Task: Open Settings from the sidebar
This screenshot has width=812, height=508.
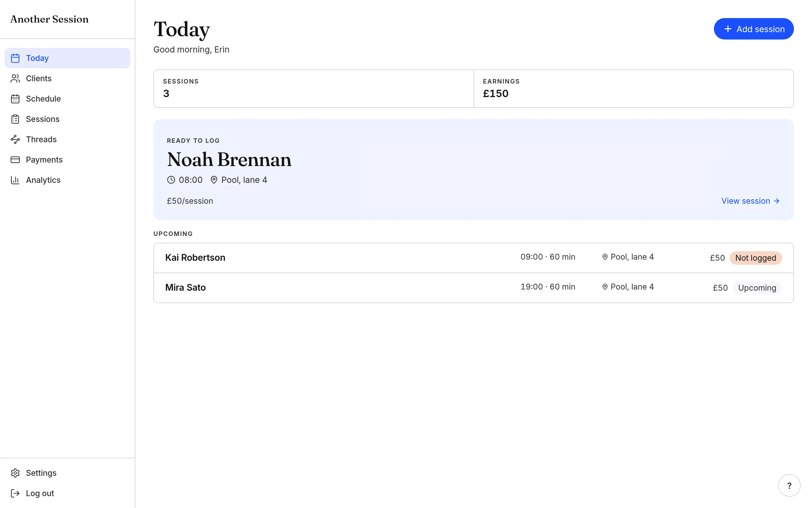Action: (x=67, y=473)
